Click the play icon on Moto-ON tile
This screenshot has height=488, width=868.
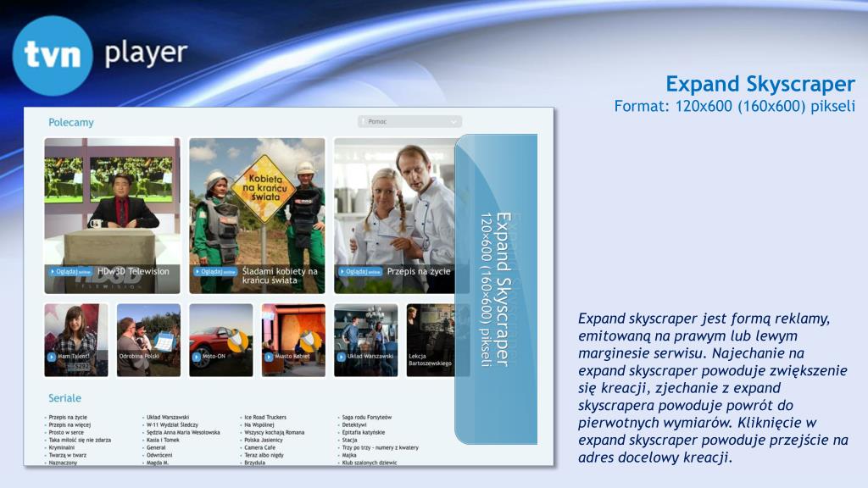(197, 357)
